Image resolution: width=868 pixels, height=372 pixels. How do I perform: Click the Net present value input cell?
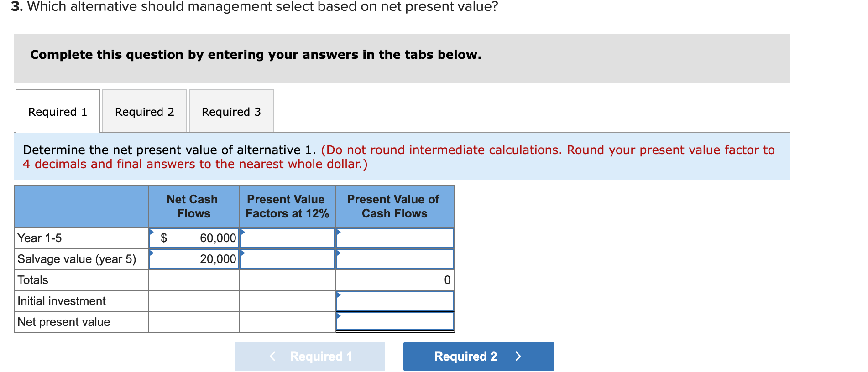[395, 321]
